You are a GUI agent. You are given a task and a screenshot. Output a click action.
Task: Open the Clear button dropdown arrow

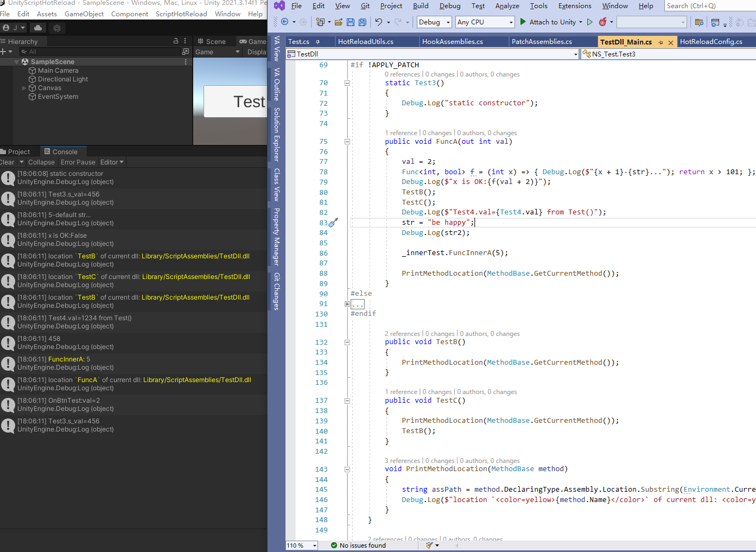click(22, 162)
